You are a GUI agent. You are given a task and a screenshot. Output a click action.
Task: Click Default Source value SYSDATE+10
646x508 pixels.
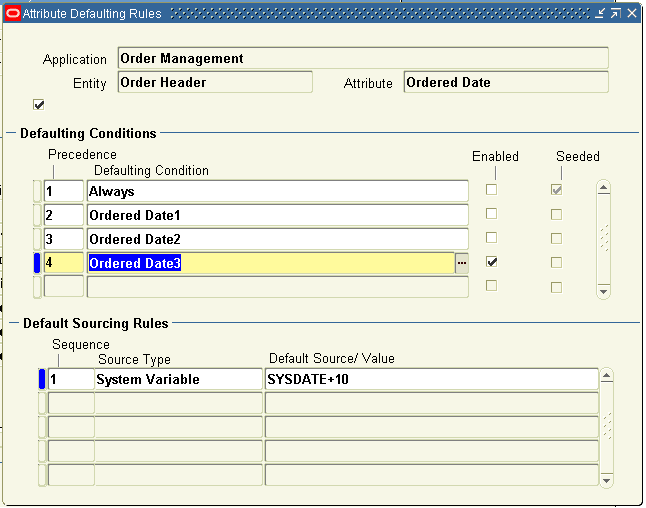432,379
